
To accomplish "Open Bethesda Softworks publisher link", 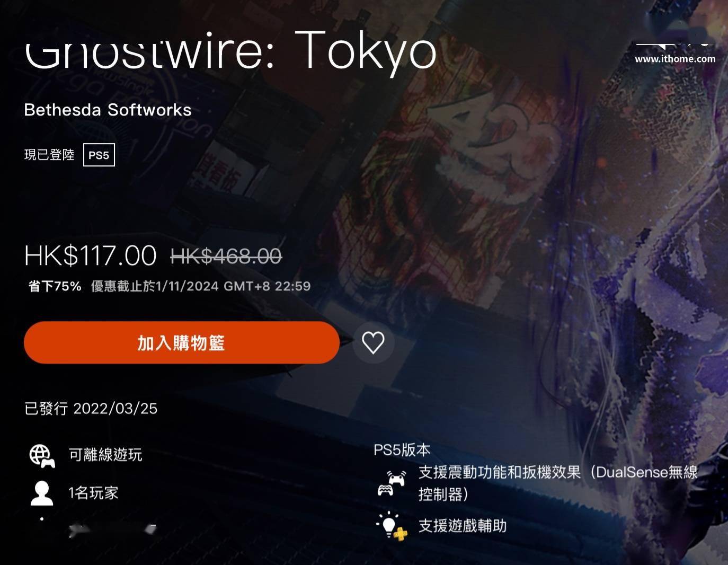I will [108, 110].
